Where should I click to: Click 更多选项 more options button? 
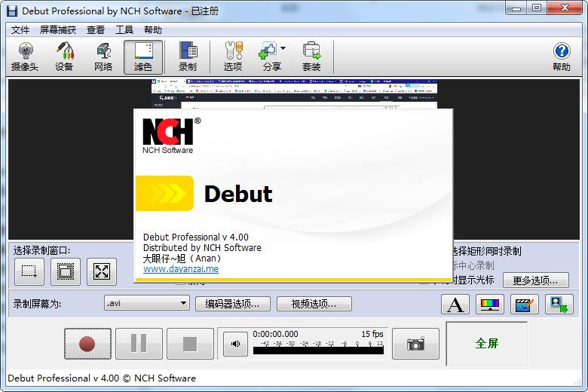click(x=535, y=280)
